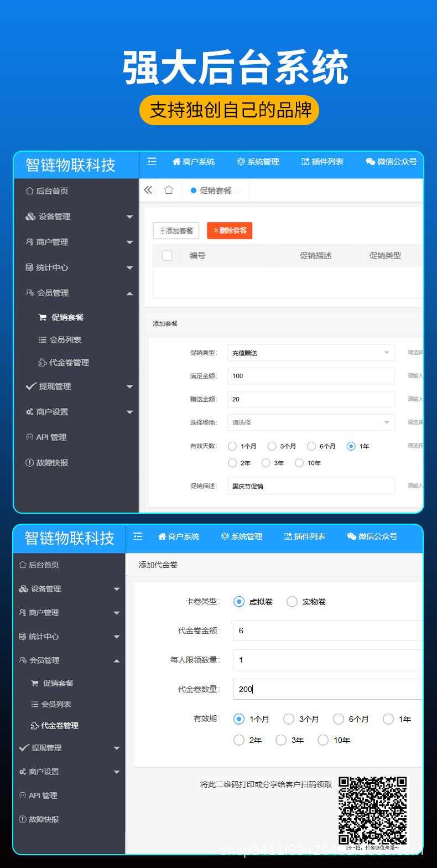The width and height of the screenshot is (437, 868).
Task: Open API 管理 in 添加代金卷 screen sidebar
Action: point(38,795)
